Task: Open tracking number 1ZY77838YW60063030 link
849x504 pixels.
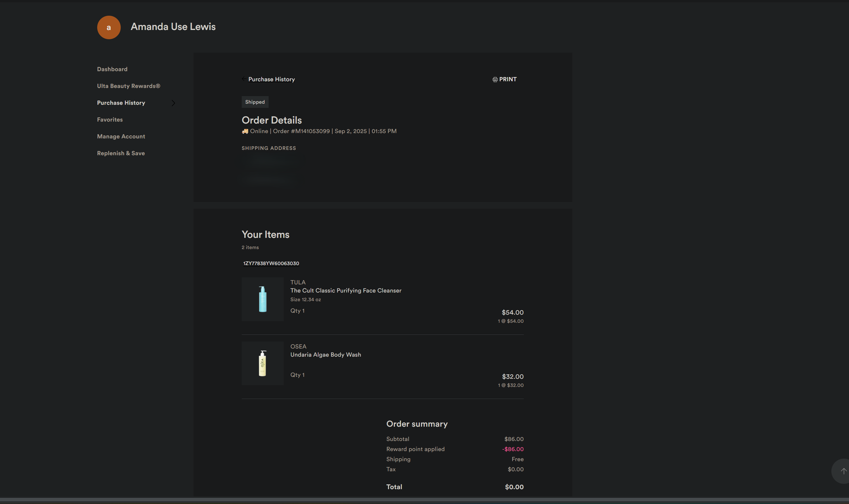Action: (271, 263)
